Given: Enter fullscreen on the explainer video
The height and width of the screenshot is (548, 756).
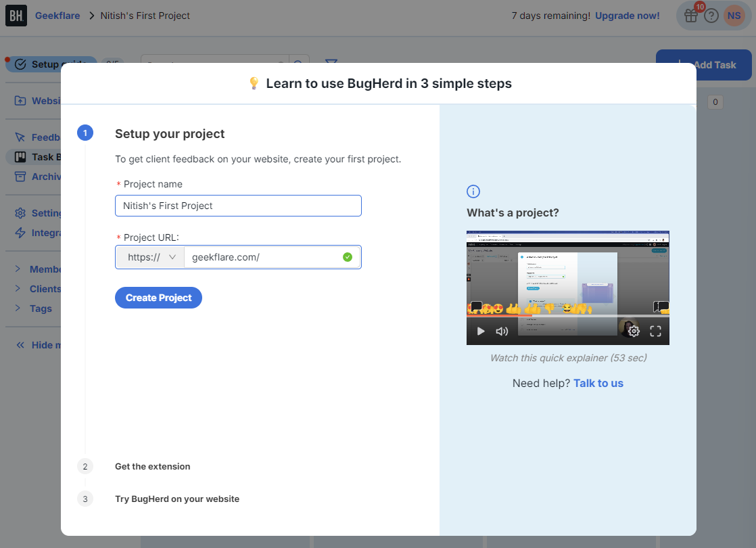Looking at the screenshot, I should [655, 331].
